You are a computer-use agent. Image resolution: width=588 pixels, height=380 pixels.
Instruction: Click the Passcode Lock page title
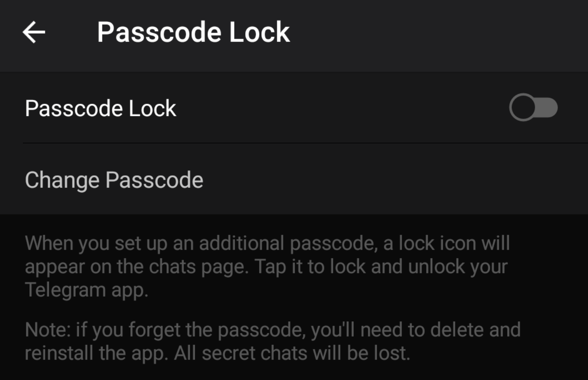coord(193,32)
